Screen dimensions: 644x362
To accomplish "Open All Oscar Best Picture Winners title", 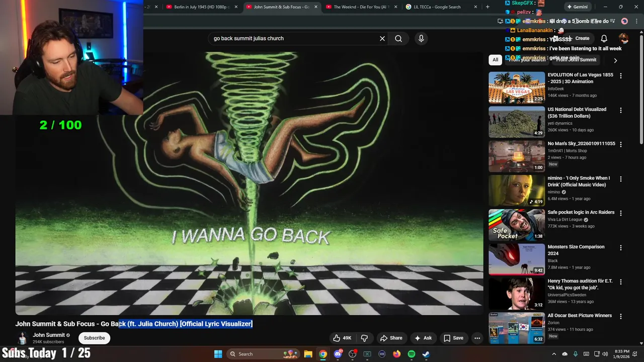I will (x=580, y=316).
